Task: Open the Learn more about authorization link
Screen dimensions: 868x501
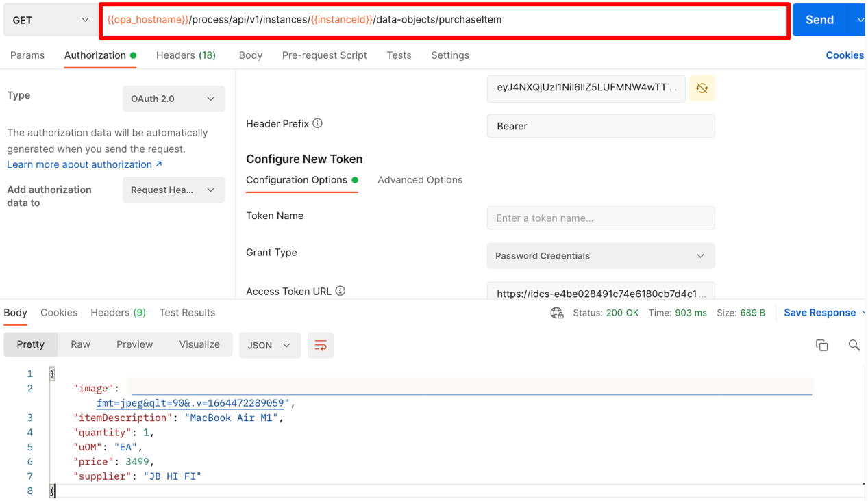Action: [78, 164]
